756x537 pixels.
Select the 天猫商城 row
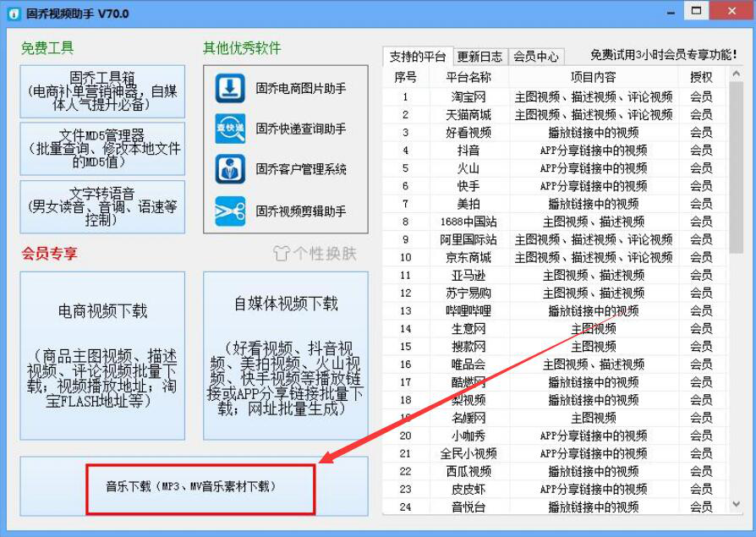[555, 115]
